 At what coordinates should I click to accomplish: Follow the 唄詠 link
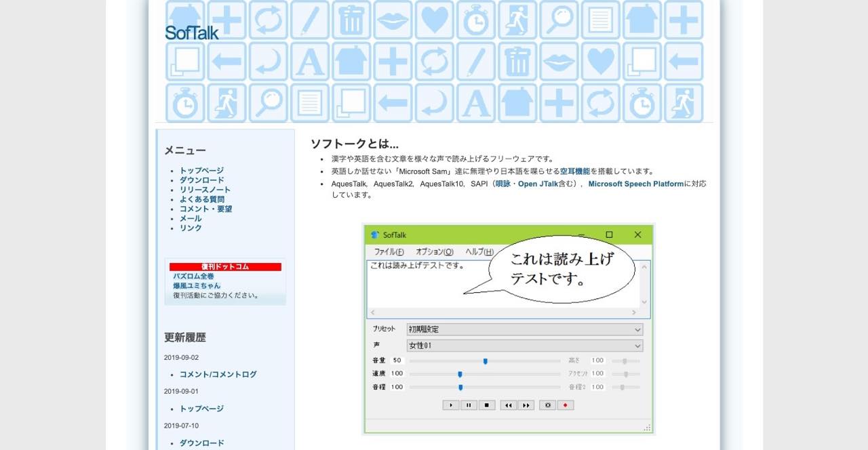coord(502,184)
